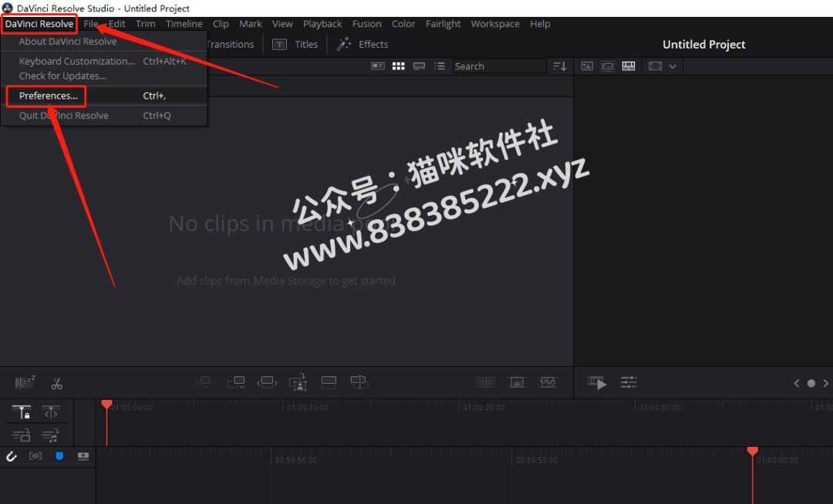833x504 pixels.
Task: Open the Clip menu
Action: click(221, 24)
